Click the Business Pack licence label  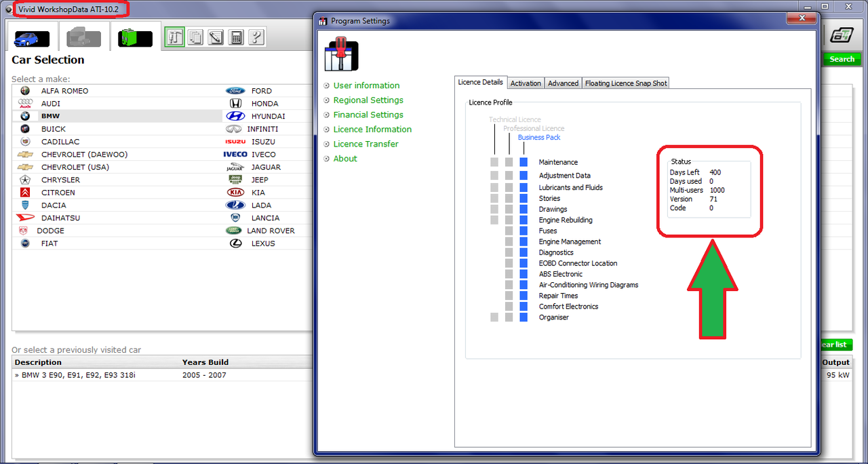(x=539, y=138)
